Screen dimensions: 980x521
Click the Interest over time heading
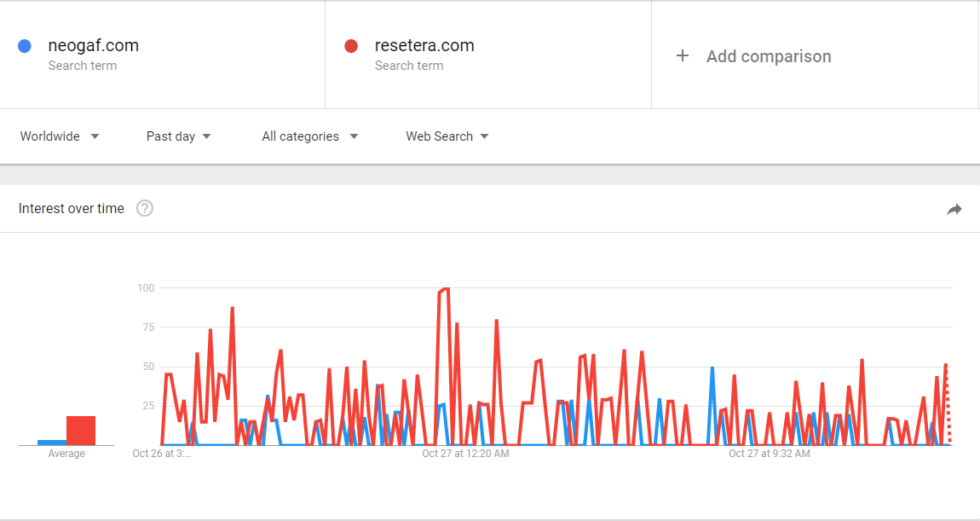click(72, 208)
